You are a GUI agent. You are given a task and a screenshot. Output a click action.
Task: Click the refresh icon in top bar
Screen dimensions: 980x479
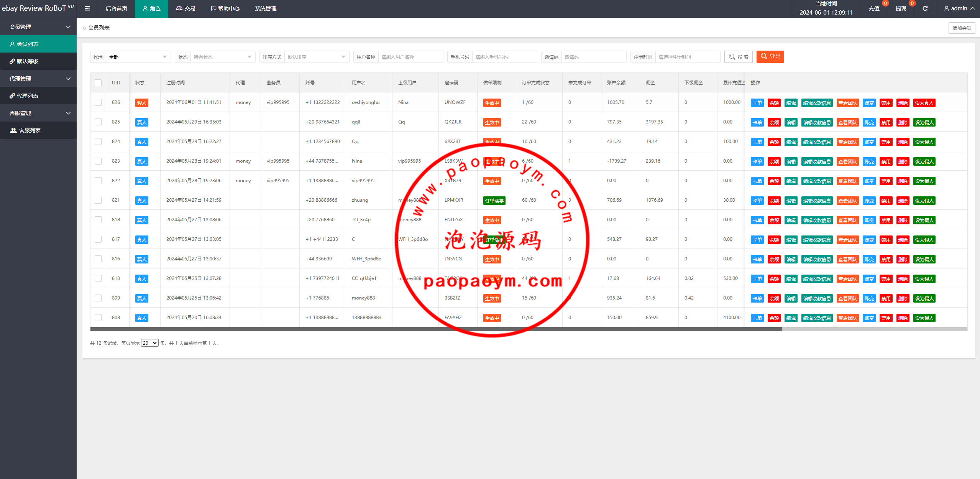coord(925,8)
